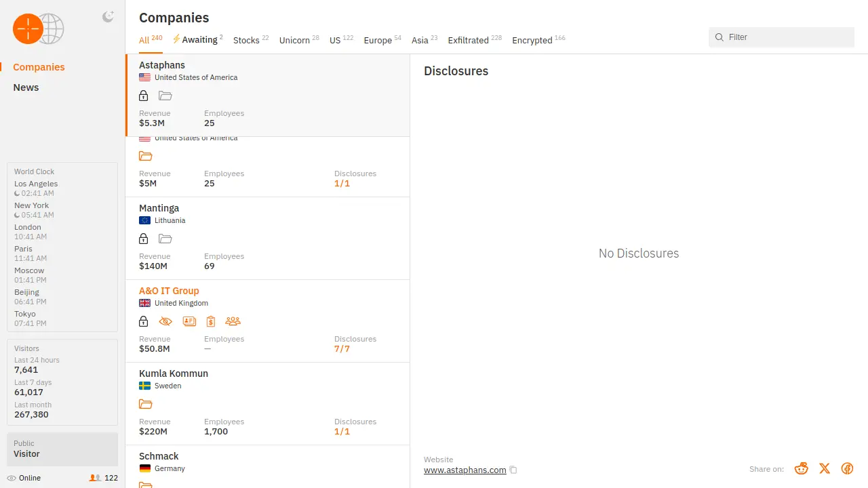This screenshot has width=868, height=488.
Task: Open the News section
Action: pyautogui.click(x=26, y=87)
